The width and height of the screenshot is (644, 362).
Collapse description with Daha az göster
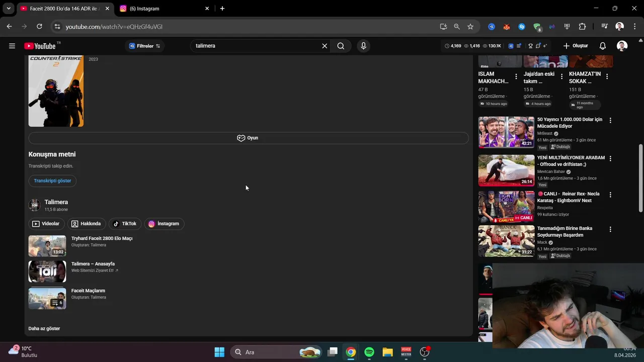(44, 328)
